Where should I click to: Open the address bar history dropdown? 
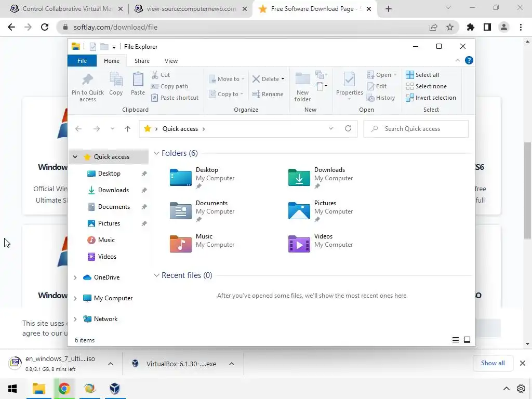331,129
